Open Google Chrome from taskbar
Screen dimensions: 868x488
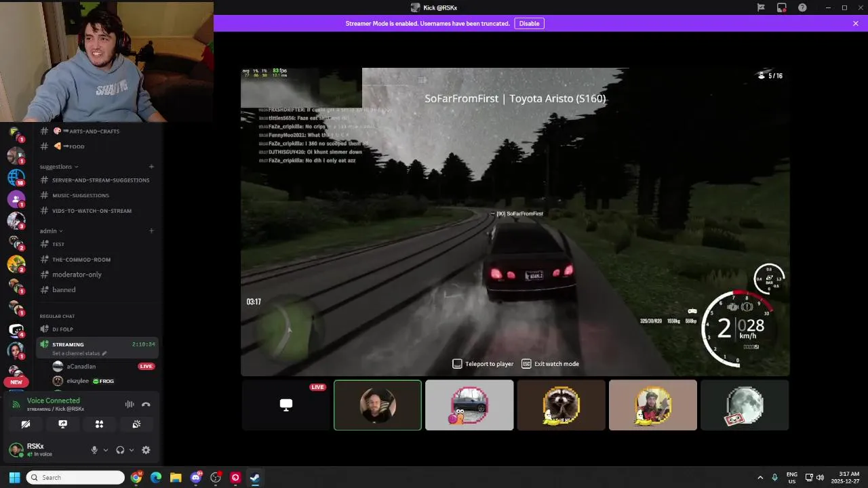coord(136,478)
